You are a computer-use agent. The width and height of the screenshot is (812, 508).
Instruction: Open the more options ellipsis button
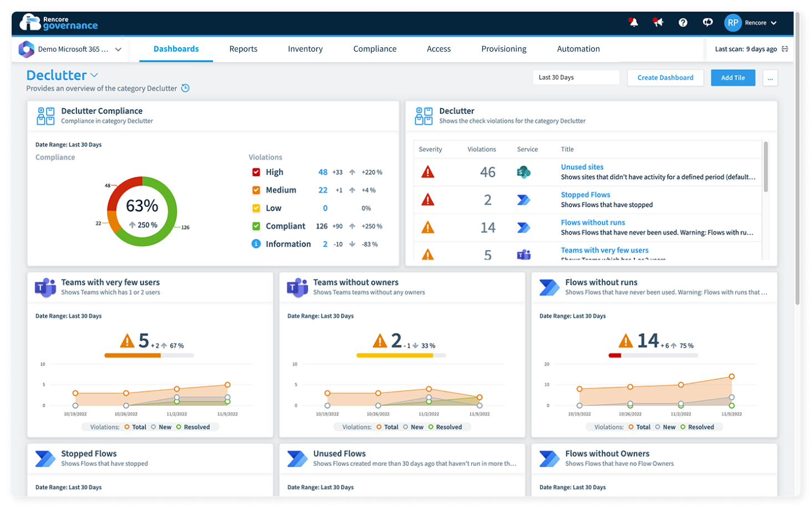point(770,78)
